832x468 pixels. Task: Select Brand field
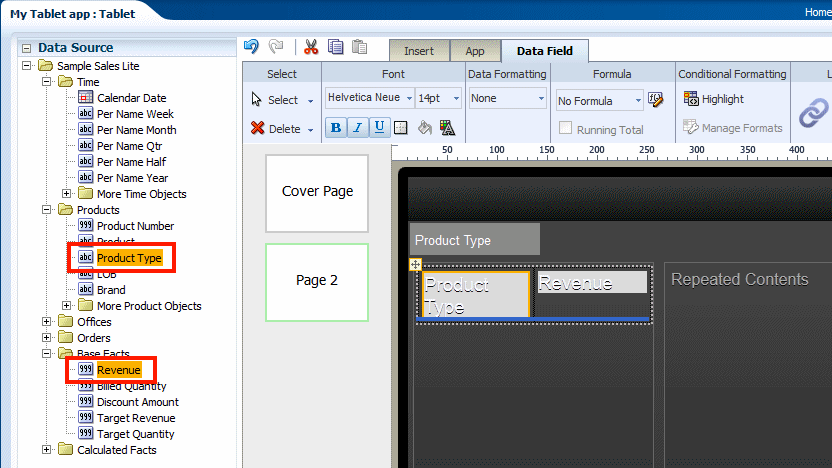(x=111, y=290)
